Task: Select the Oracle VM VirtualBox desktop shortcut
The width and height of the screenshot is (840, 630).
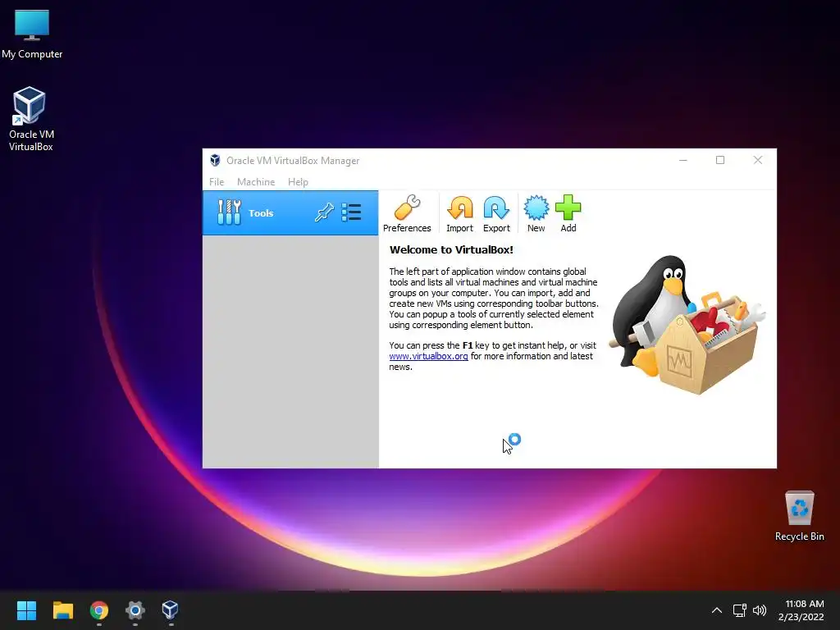Action: [30, 119]
